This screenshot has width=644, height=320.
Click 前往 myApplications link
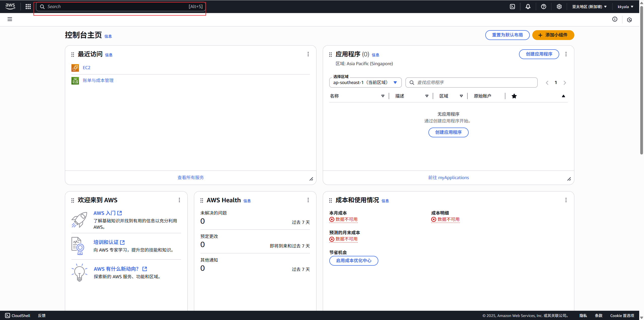coord(449,178)
